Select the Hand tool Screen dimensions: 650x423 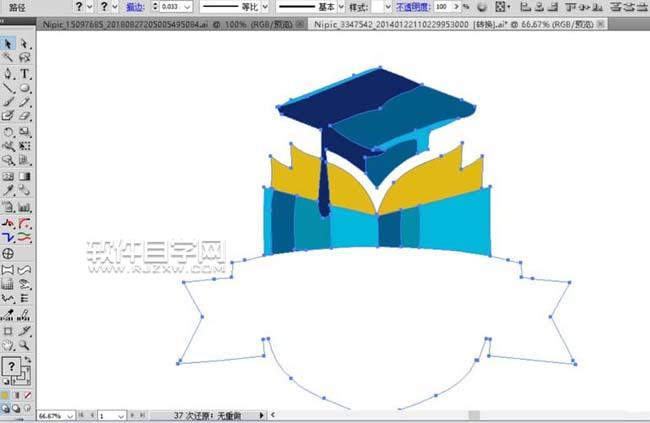(x=7, y=345)
